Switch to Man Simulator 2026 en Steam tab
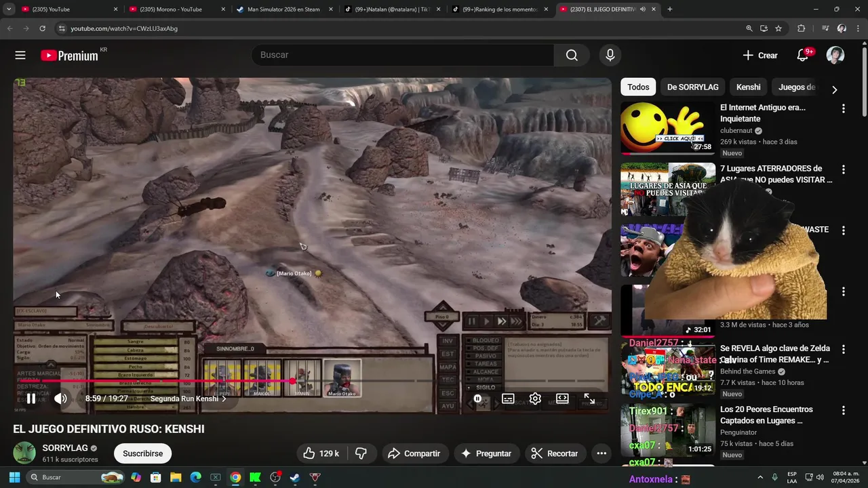 [285, 9]
